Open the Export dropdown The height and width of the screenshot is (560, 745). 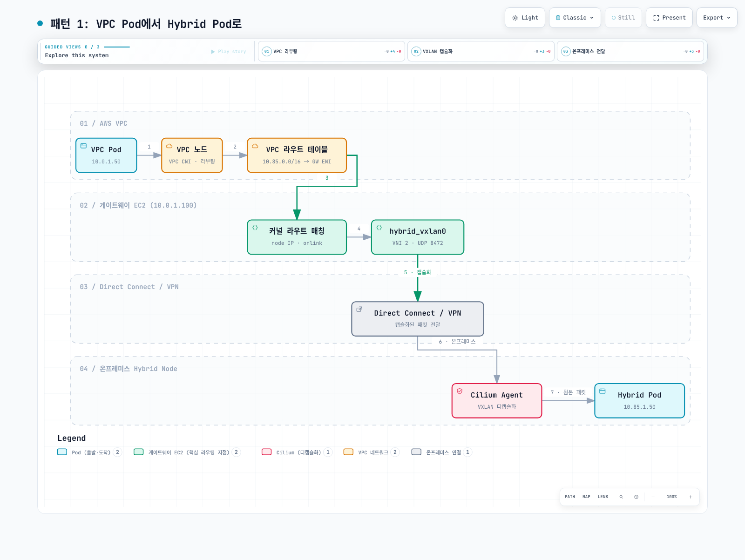pos(717,18)
